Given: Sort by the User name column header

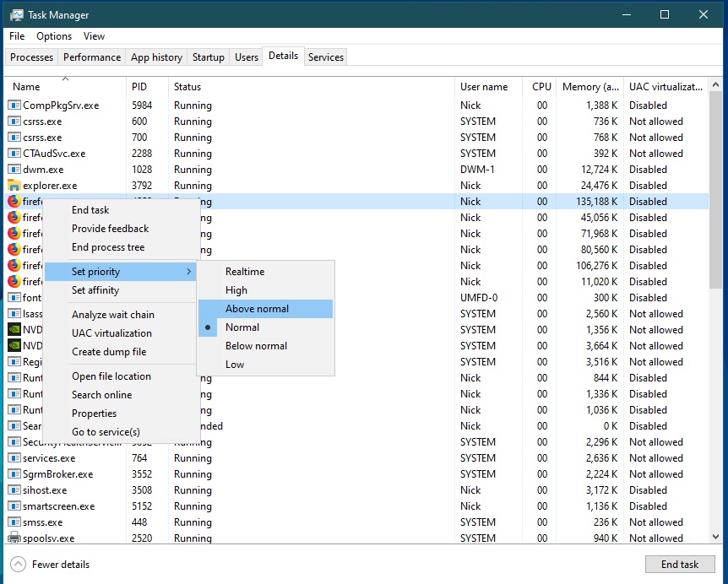Looking at the screenshot, I should pyautogui.click(x=488, y=87).
